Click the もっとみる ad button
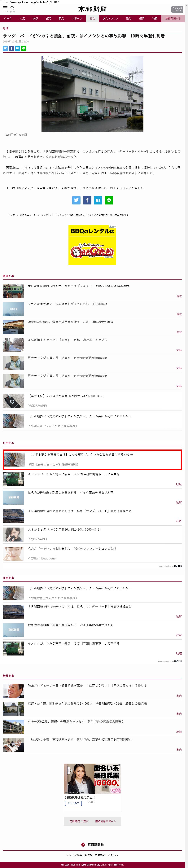The height and width of the screenshot is (868, 188). [73, 803]
